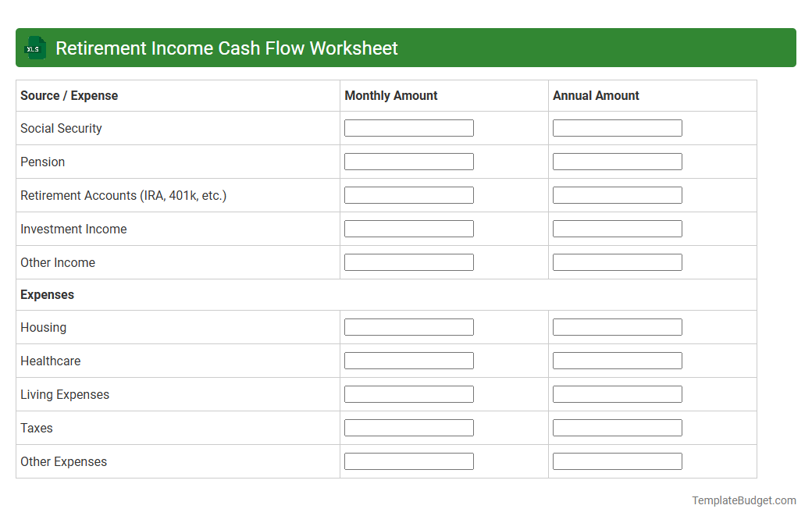Click the Pension annual amount field
Screen dimensions: 812x523
617,161
